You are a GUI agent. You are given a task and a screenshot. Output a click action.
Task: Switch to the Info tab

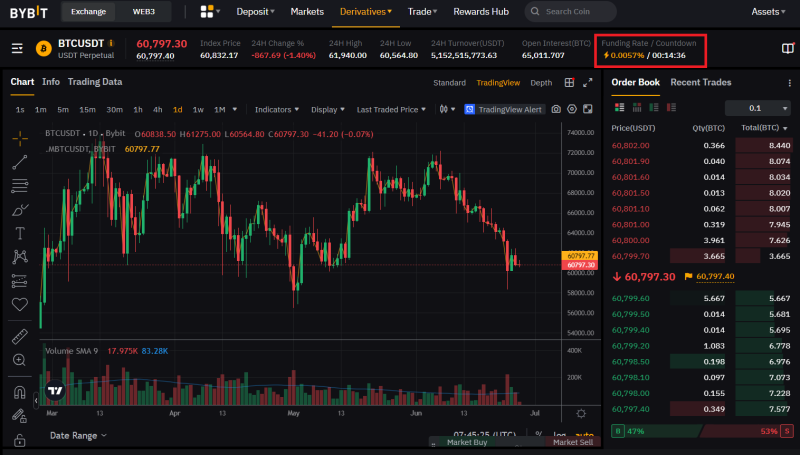51,82
